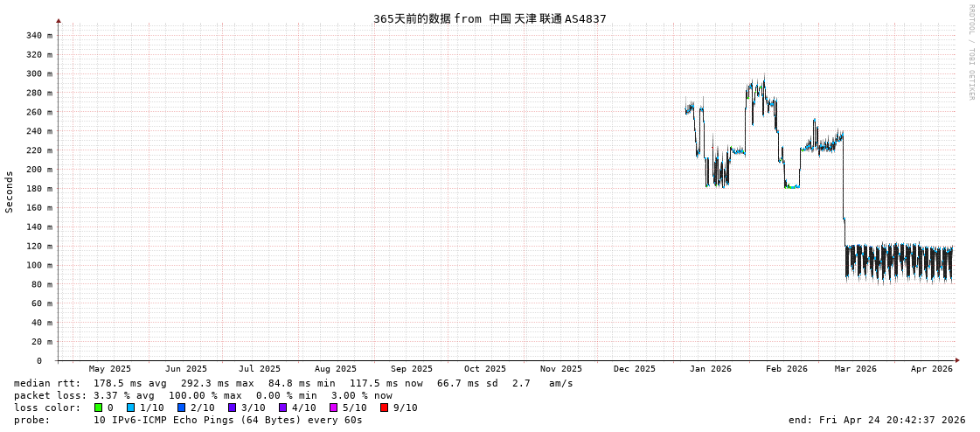This screenshot has height=432, width=980.
Task: Pick the violet 4/10 loss swatch
Action: 282,408
